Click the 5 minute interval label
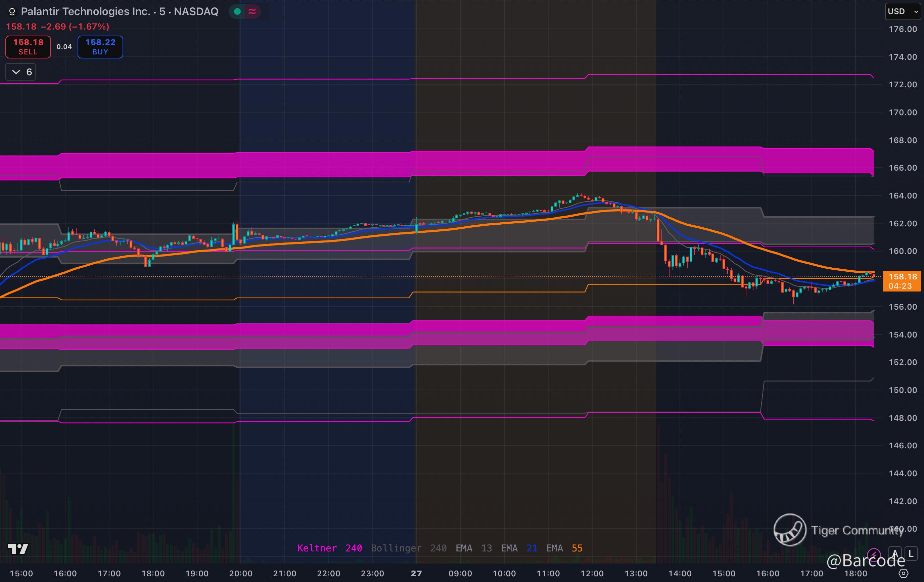924x582 pixels. pos(162,11)
